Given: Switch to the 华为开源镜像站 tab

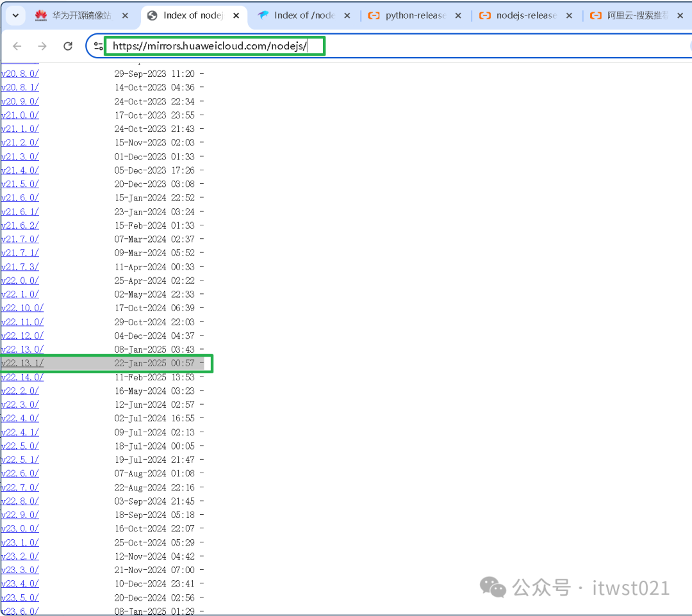Looking at the screenshot, I should coord(81,15).
